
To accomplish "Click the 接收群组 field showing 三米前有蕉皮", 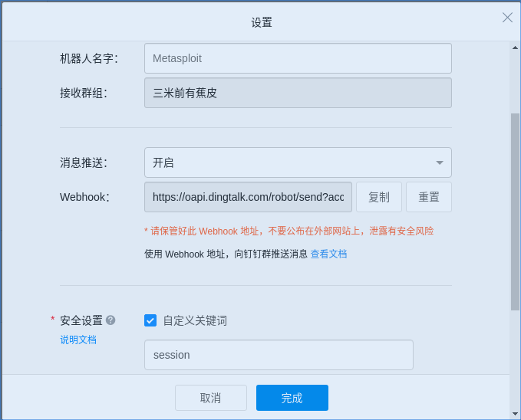I will pos(298,93).
